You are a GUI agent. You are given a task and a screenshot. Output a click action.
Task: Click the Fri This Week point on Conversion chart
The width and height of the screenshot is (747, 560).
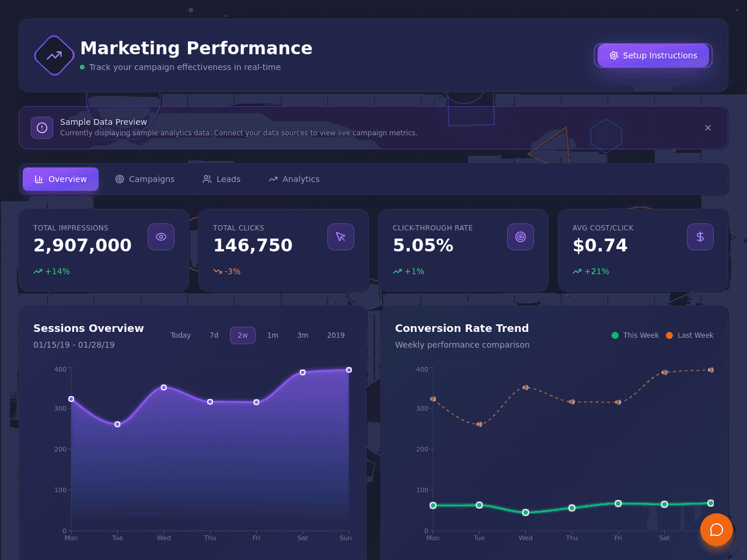(x=618, y=503)
